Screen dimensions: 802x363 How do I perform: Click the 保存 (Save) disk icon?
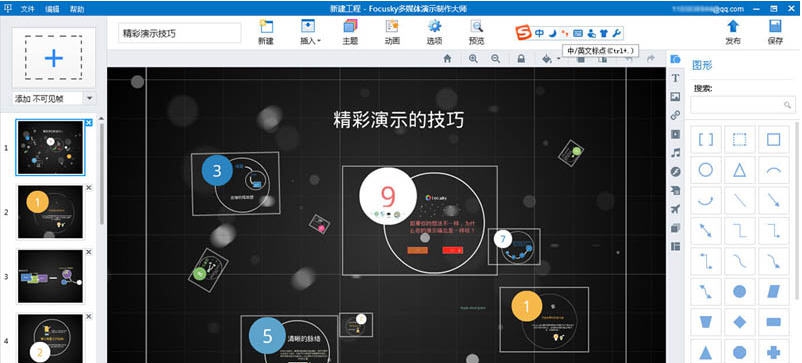click(775, 27)
